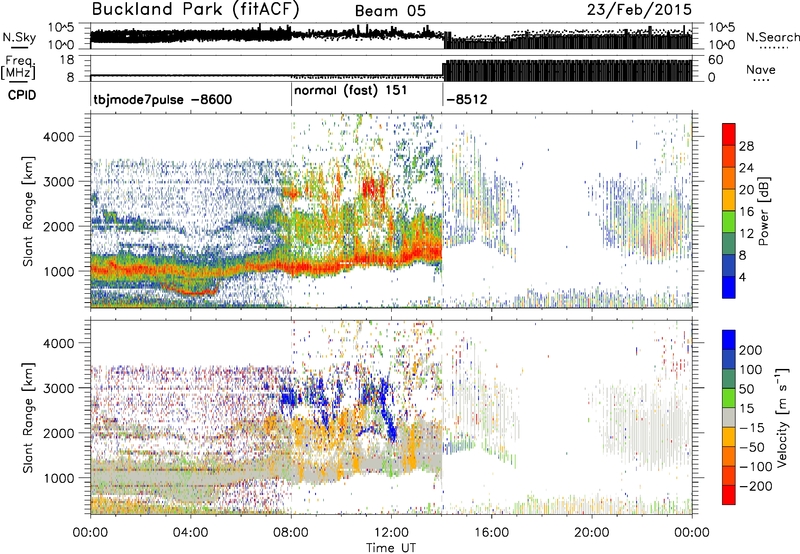
Task: Select the "60" tick on the Nave axis
Action: point(715,60)
